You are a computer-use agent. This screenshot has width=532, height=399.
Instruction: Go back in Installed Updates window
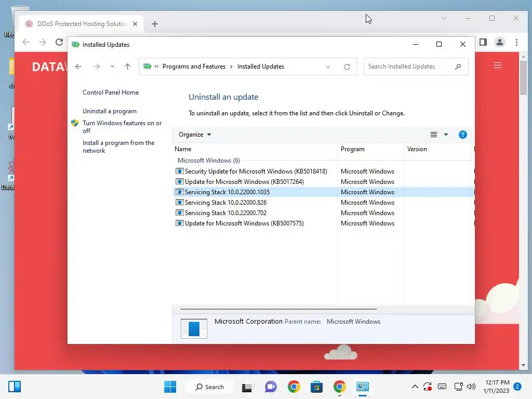click(78, 66)
